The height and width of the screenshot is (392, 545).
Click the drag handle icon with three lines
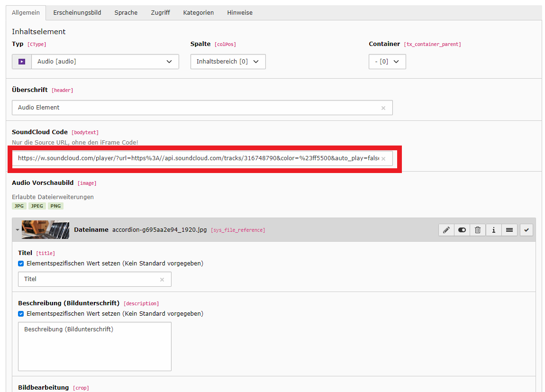(509, 230)
